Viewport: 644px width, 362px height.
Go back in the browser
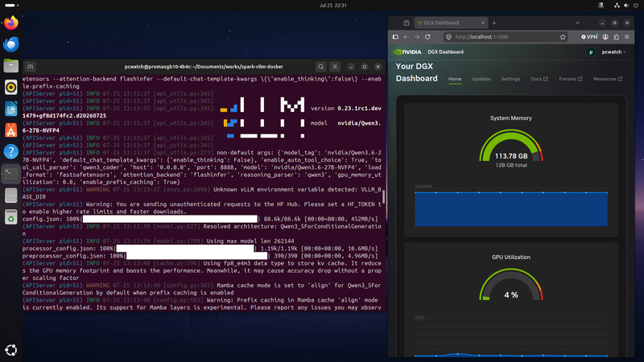(x=407, y=37)
